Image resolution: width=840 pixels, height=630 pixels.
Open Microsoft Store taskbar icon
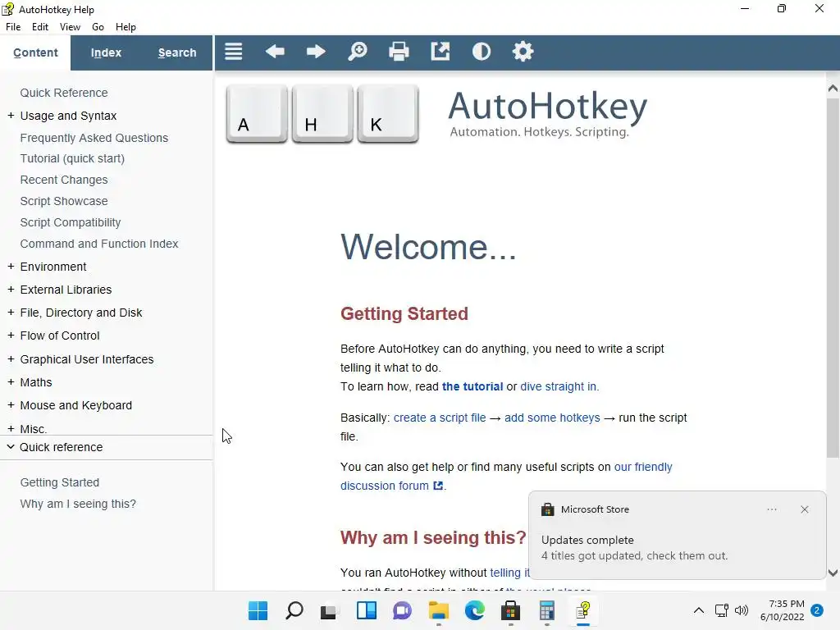point(510,610)
